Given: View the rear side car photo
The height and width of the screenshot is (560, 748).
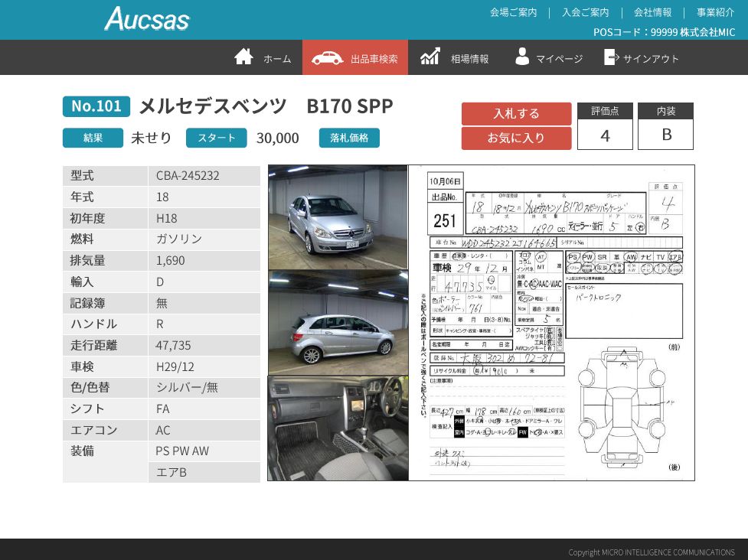Looking at the screenshot, I should coord(338,322).
